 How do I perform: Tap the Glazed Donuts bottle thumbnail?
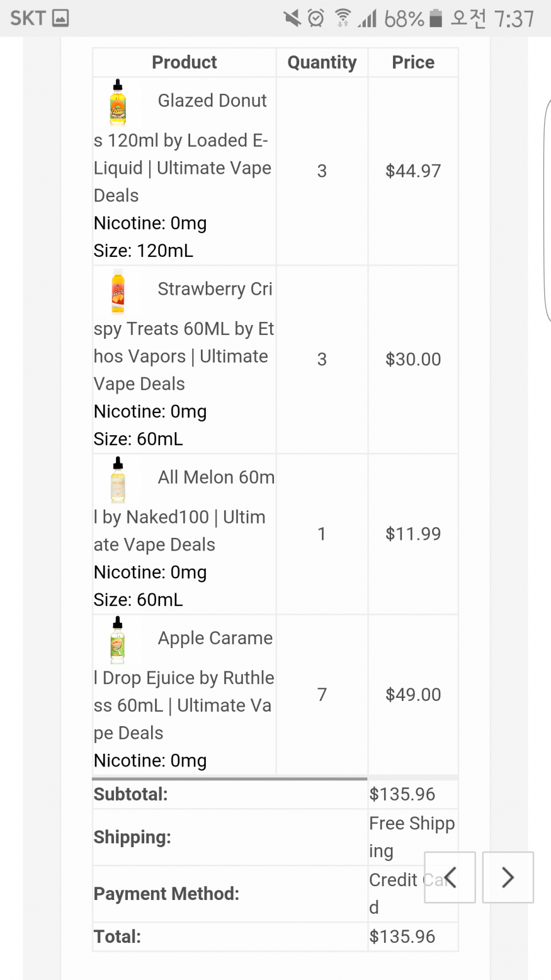pos(118,103)
